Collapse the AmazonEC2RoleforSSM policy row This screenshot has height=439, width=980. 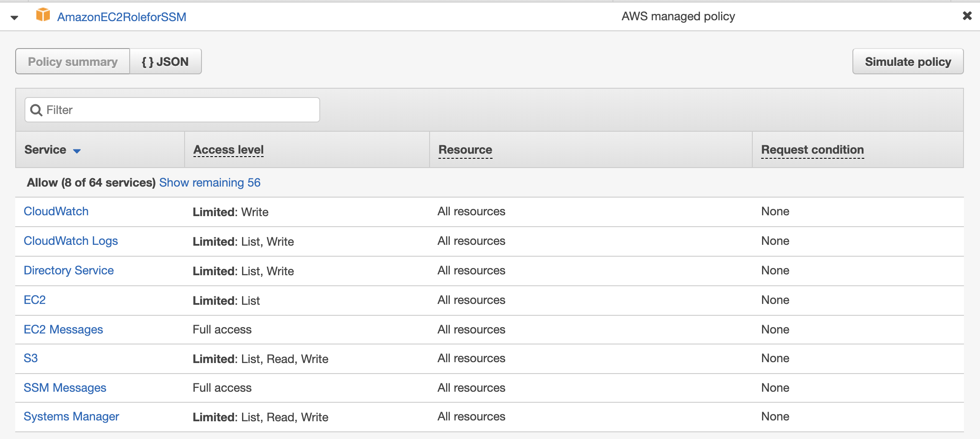pos(14,17)
